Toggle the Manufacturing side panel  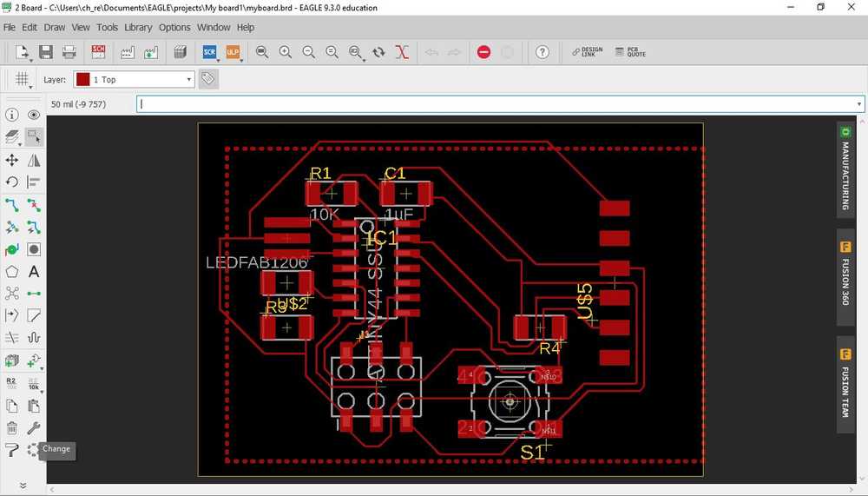click(x=845, y=171)
